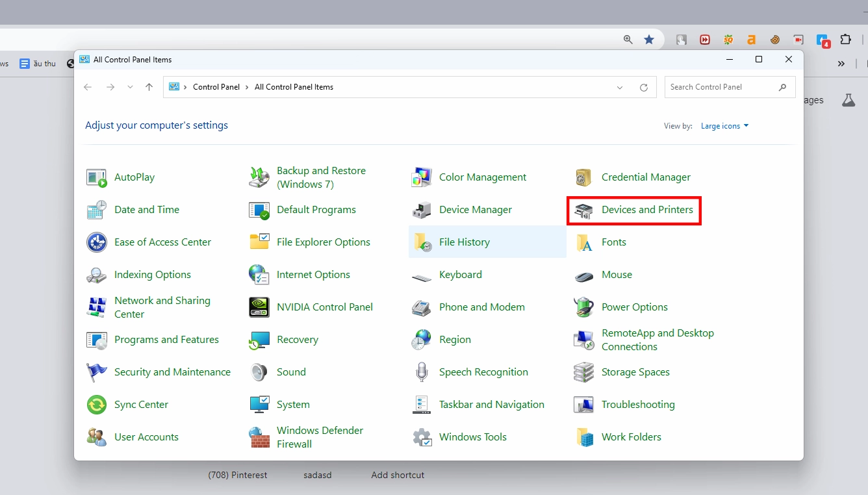Open the Credential Manager icon
Screen dimensions: 868x495
pos(583,177)
